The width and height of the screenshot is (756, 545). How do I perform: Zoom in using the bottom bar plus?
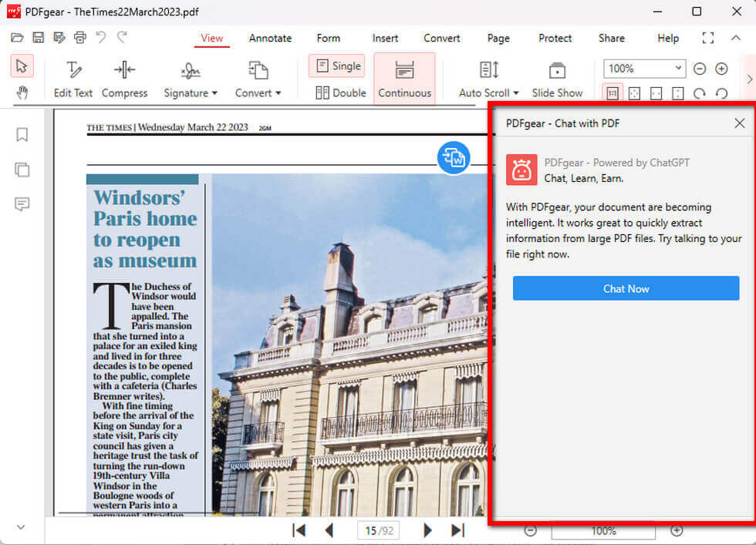pyautogui.click(x=677, y=530)
